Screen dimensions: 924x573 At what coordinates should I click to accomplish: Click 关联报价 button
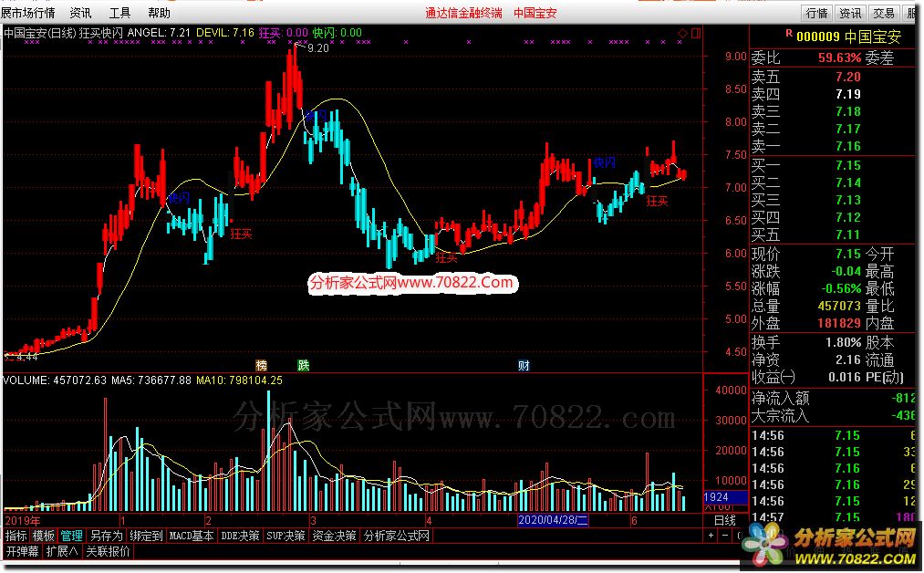click(x=109, y=551)
